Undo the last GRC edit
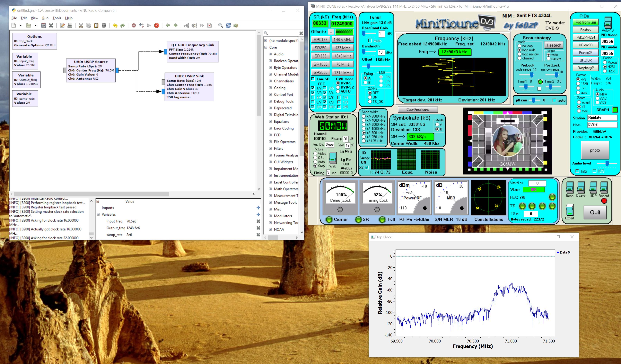This screenshot has width=621, height=364. point(115,25)
